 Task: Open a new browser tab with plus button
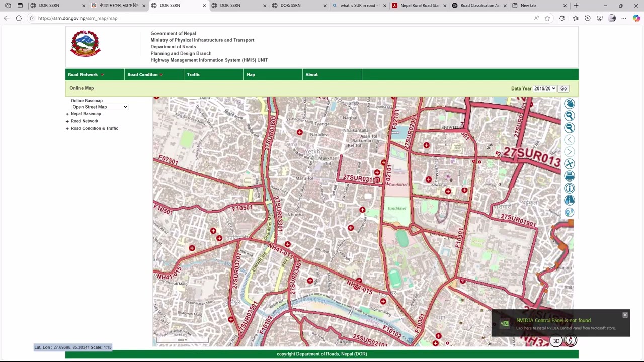576,6
